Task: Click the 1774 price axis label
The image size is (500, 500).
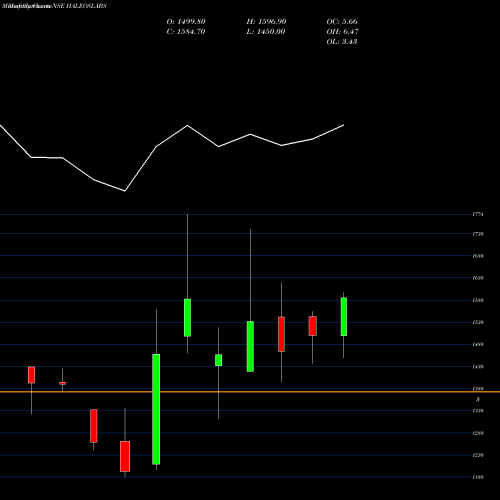Action: click(x=478, y=214)
